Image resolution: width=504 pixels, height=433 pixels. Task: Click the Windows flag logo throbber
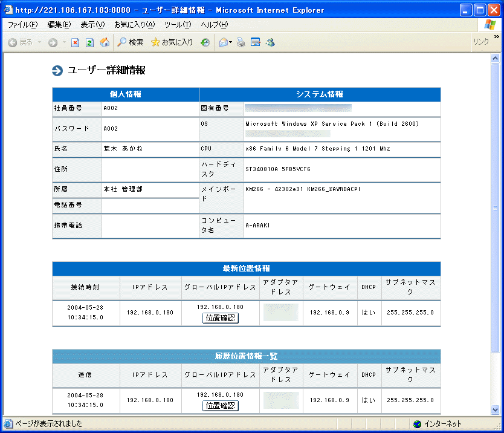(490, 25)
